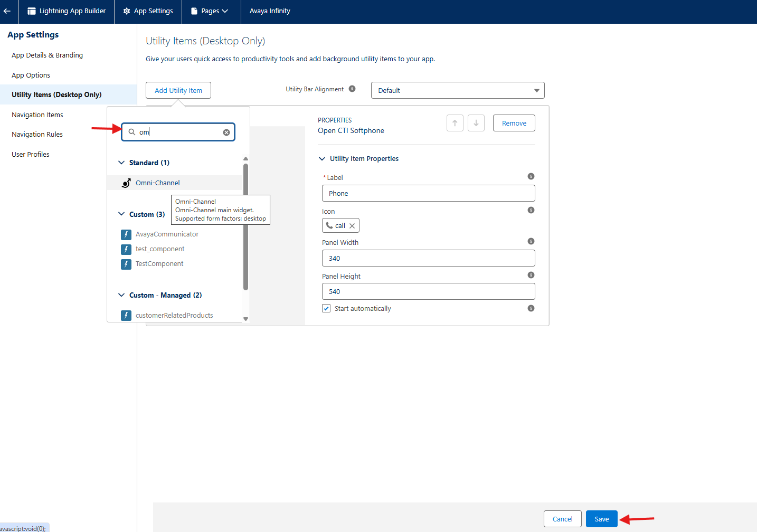Click the customerRelatedProducts lightning icon
757x532 pixels.
click(126, 316)
